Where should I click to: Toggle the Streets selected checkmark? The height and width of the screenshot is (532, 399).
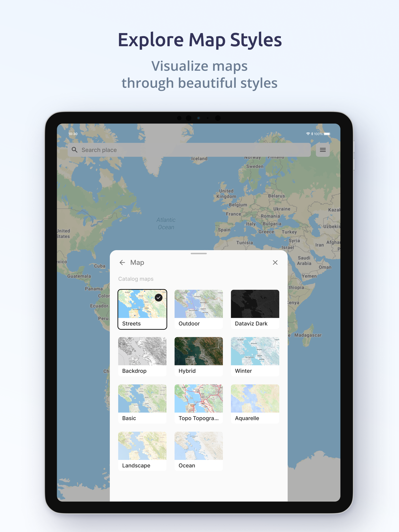[x=159, y=298]
